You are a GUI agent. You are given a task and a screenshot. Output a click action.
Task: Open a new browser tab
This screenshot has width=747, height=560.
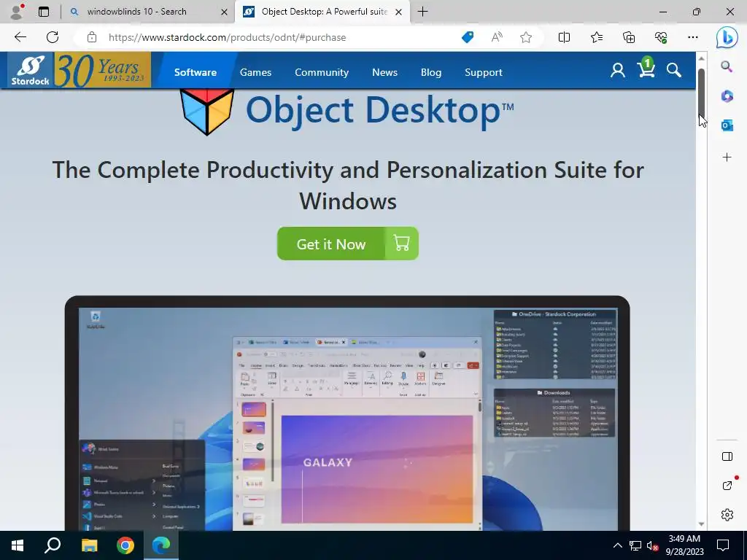pos(422,12)
